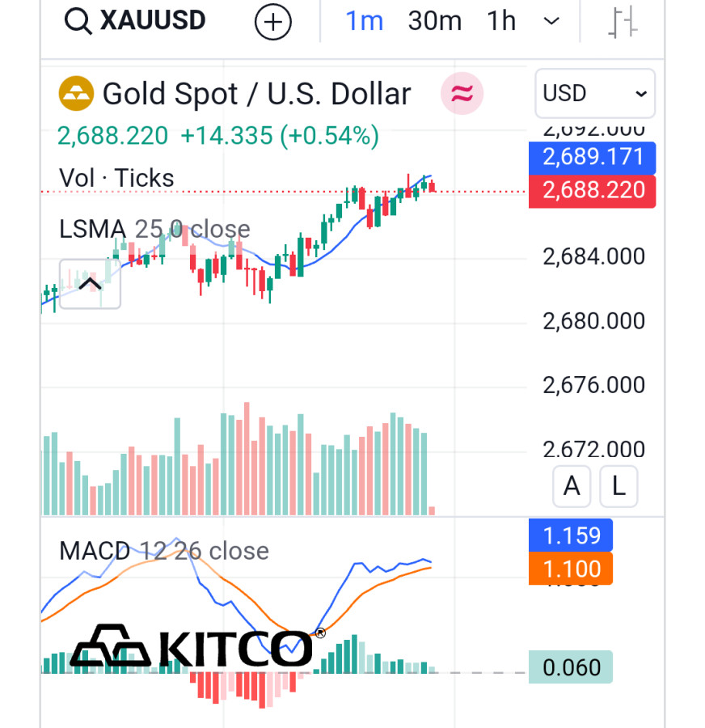
Task: Collapse the indicator legend with the up chevron
Action: click(x=90, y=284)
